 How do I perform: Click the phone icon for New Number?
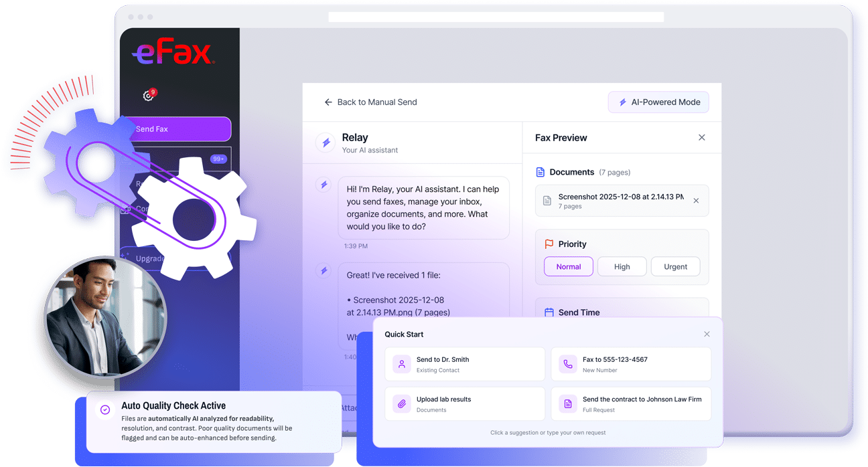tap(568, 364)
